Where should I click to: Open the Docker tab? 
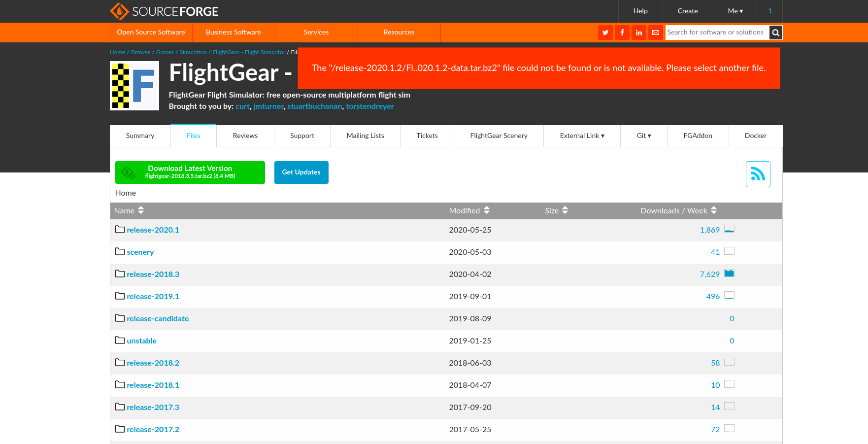click(x=756, y=136)
